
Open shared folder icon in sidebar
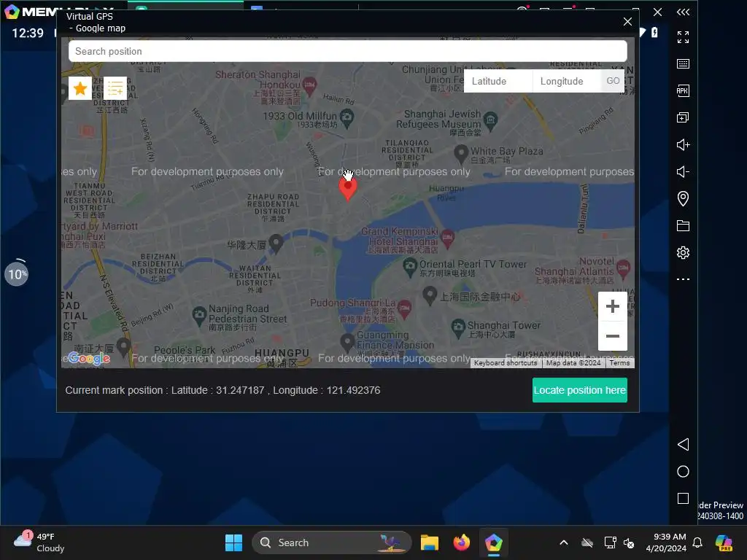[683, 226]
